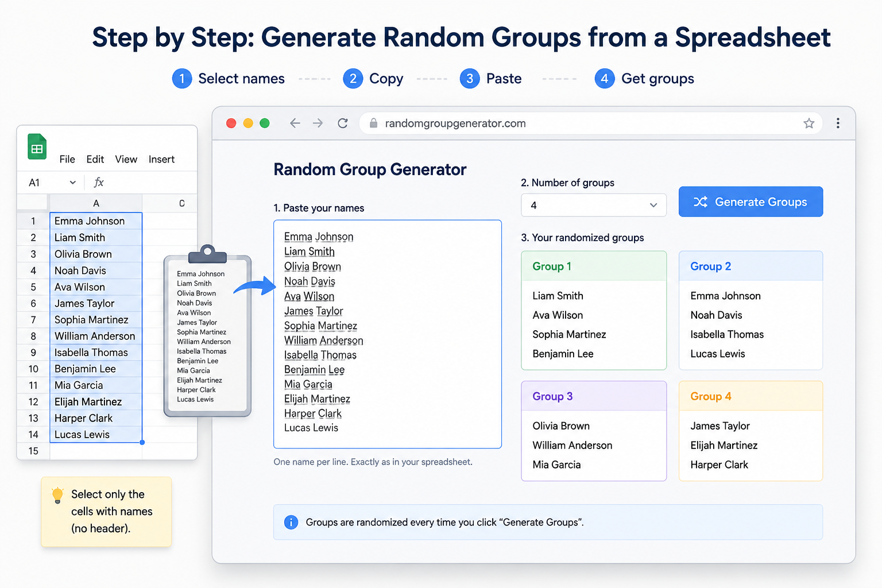Click cell Emma Johnson in the spreadsheet
The width and height of the screenshot is (882, 588).
point(96,221)
